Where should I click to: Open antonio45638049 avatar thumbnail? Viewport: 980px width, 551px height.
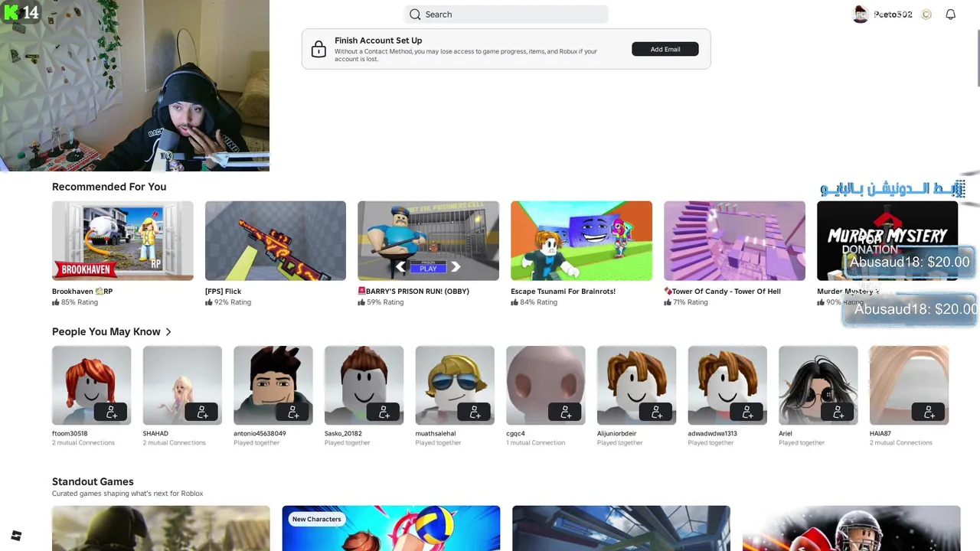tap(273, 385)
